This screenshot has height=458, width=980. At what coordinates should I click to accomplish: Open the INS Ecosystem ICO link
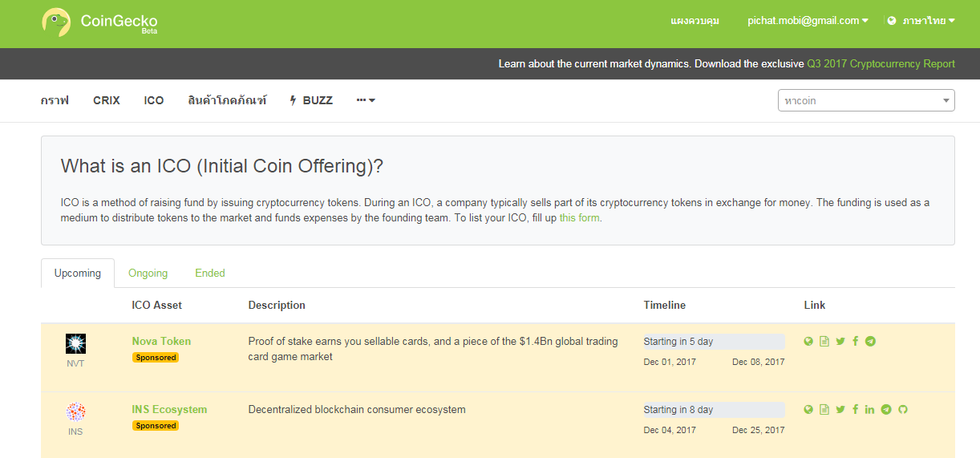point(169,409)
